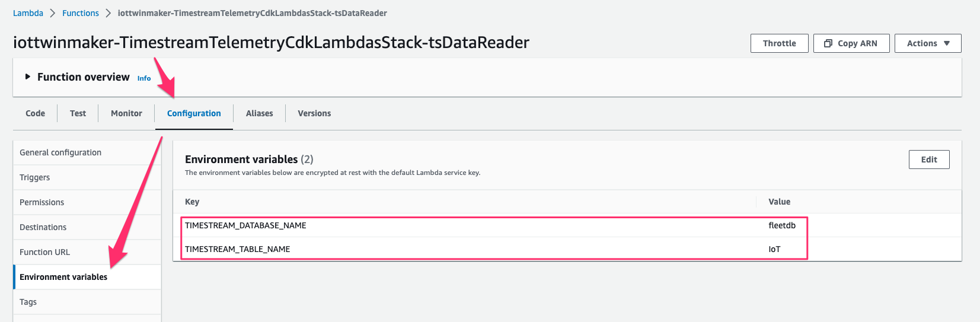Image resolution: width=980 pixels, height=322 pixels.
Task: Open the Versions tab
Action: point(314,113)
